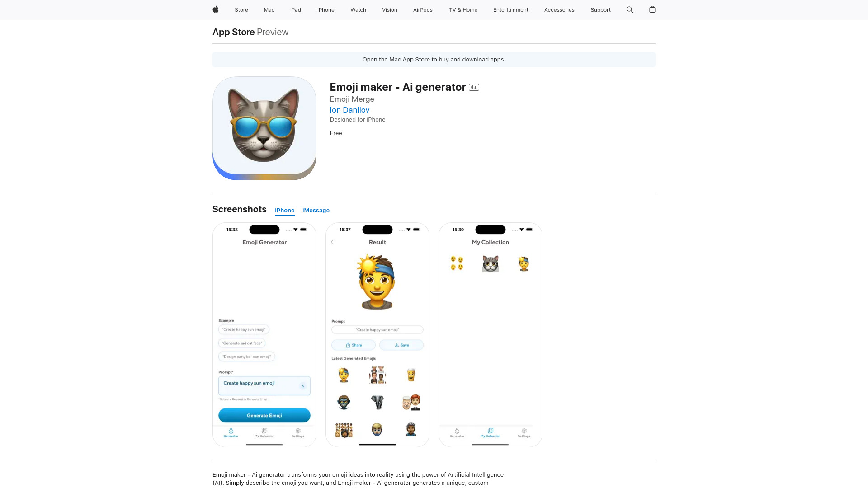The width and height of the screenshot is (868, 488).
Task: Select the My Collection tab icon
Action: pyautogui.click(x=491, y=430)
